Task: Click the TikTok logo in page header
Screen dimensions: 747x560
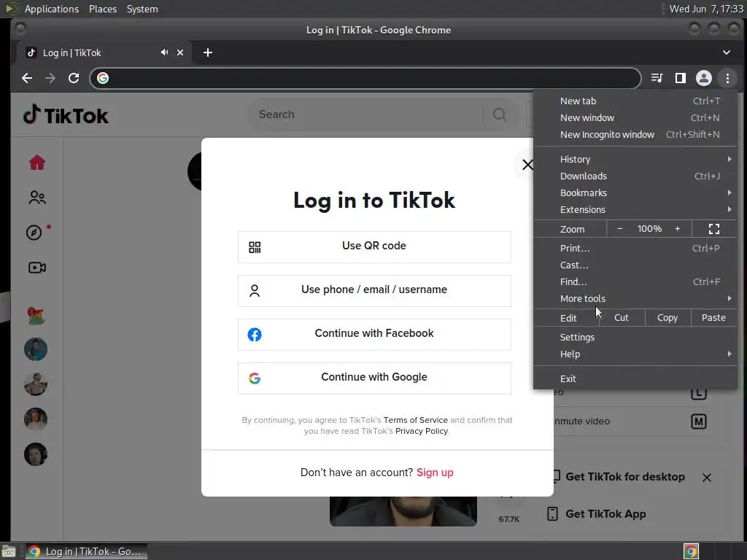Action: click(x=66, y=114)
